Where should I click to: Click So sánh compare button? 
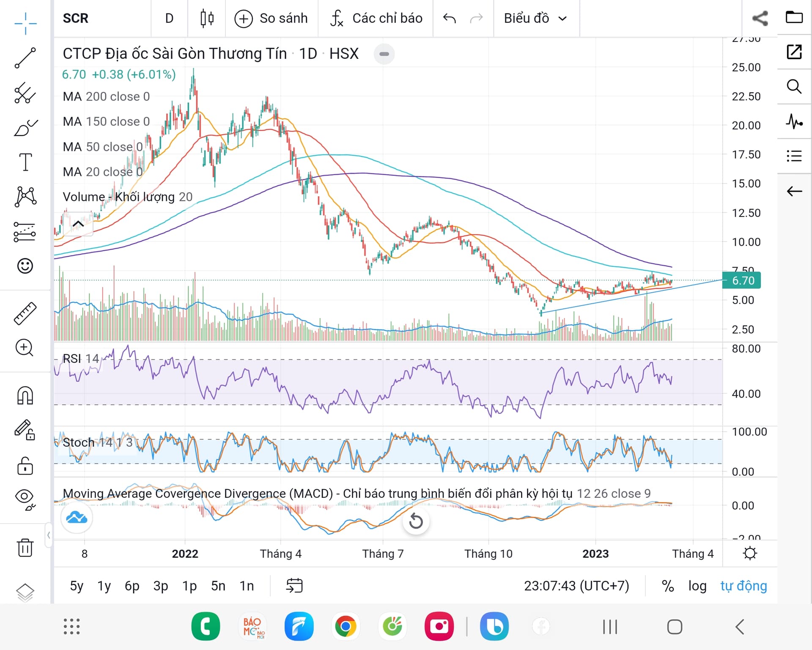pyautogui.click(x=272, y=18)
